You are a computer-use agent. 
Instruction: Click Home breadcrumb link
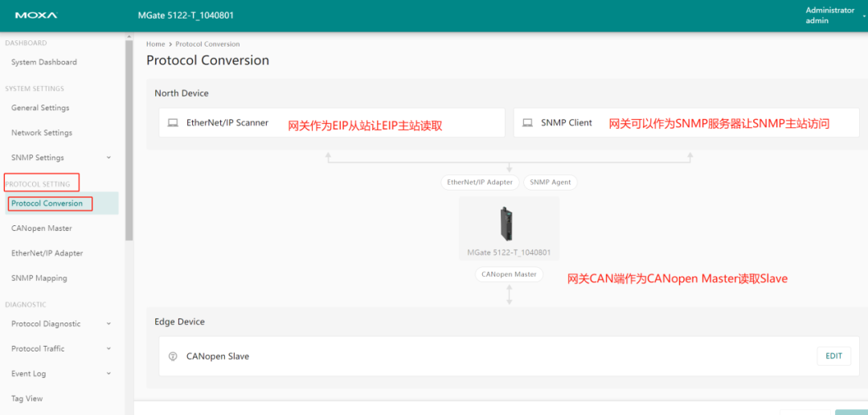(x=156, y=43)
